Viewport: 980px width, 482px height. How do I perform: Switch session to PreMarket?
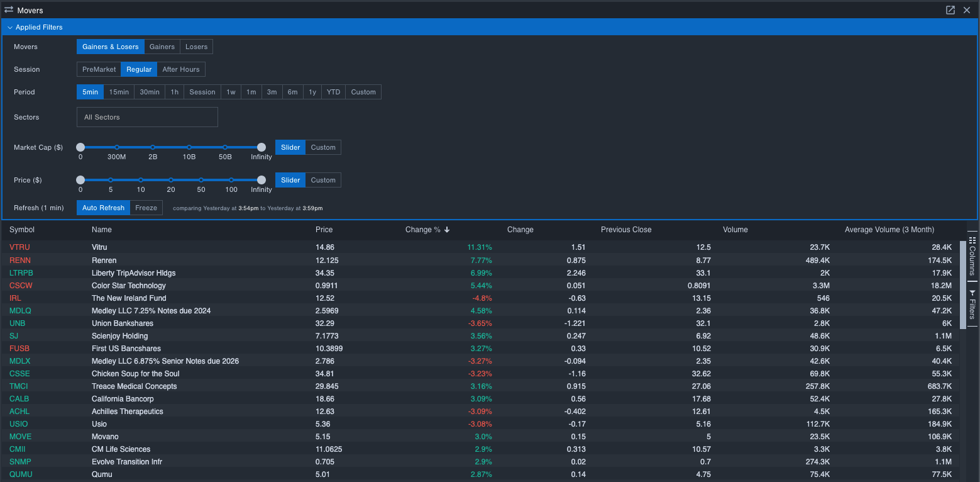99,69
